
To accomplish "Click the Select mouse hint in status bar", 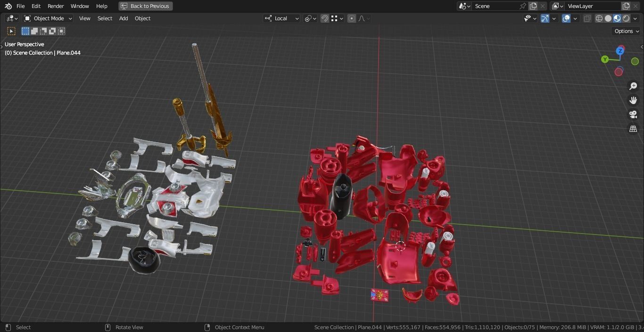I will (x=18, y=327).
